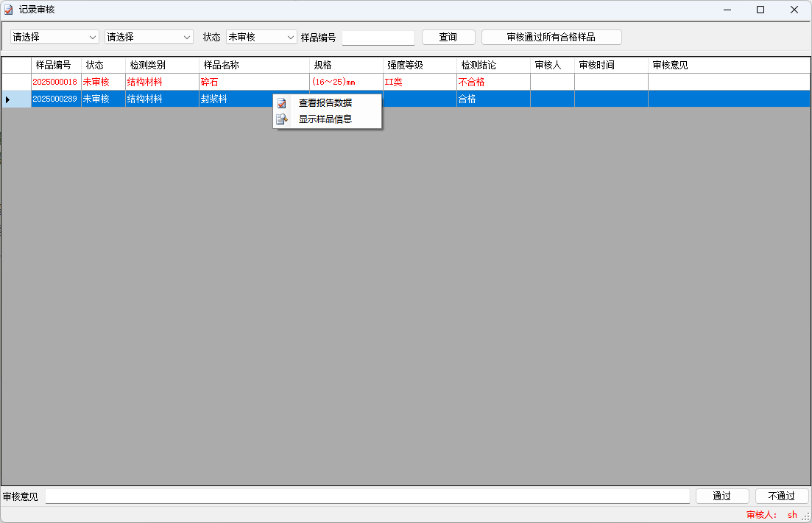The height and width of the screenshot is (523, 812).
Task: Expand the second 请选择 dropdown
Action: [x=148, y=37]
